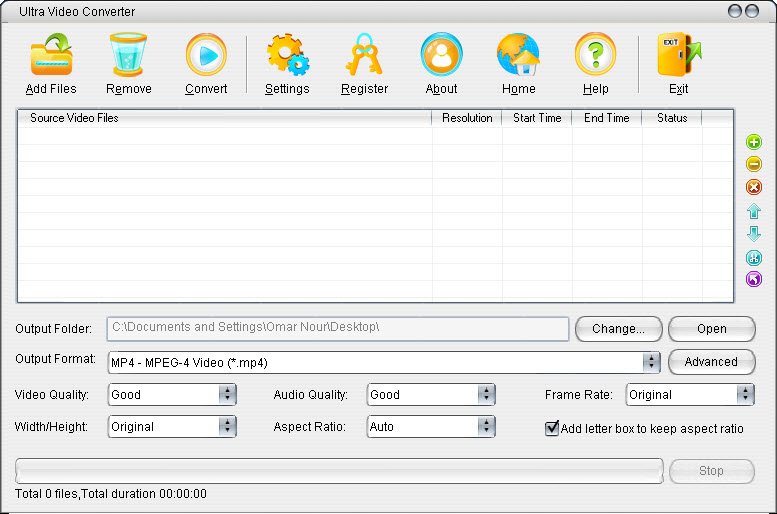Click the Source Video Files column header

coord(224,118)
